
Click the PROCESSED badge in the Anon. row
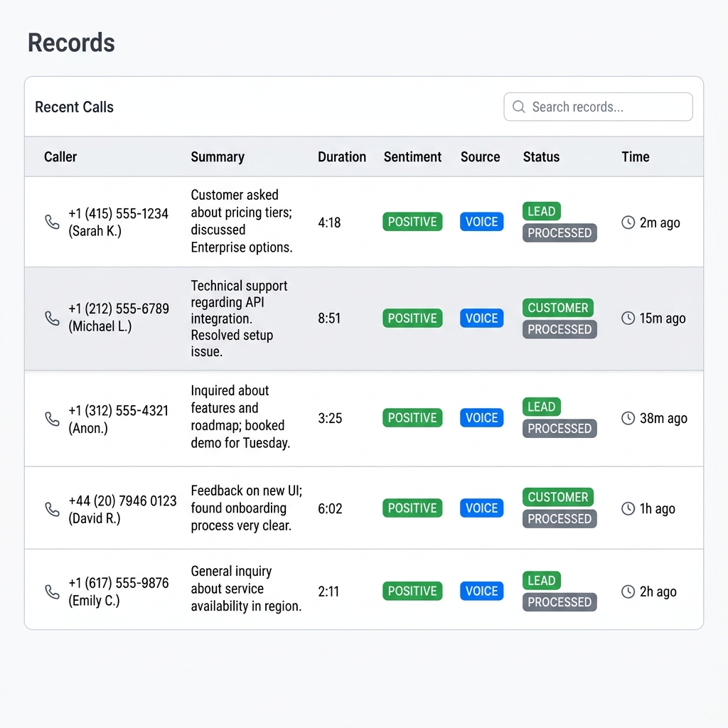coord(559,428)
